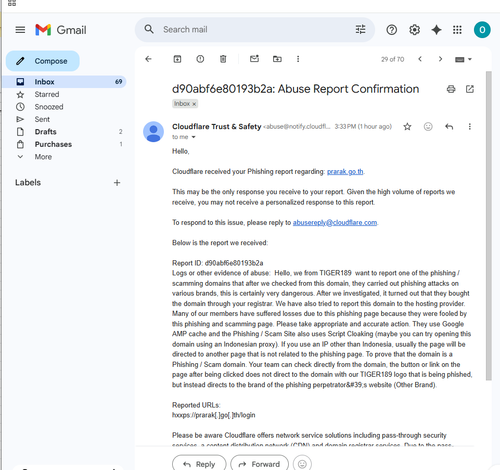Open abusereply@cloudflare.com link
500x470 pixels.
click(335, 223)
